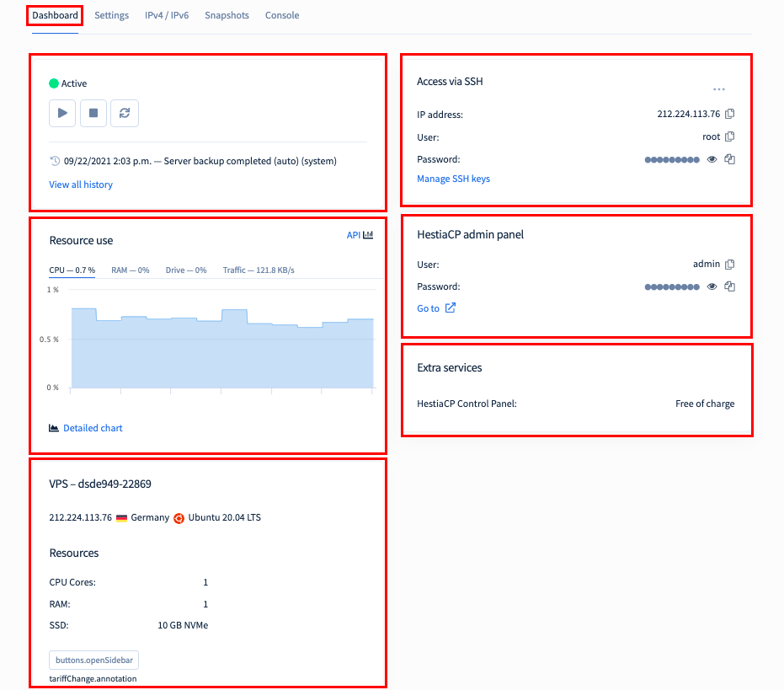
Task: Click the masked SSH password dots
Action: pos(672,159)
